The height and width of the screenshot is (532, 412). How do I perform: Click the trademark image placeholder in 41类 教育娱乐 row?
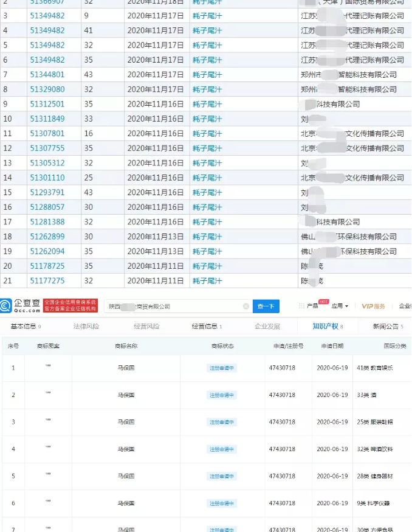(48, 366)
